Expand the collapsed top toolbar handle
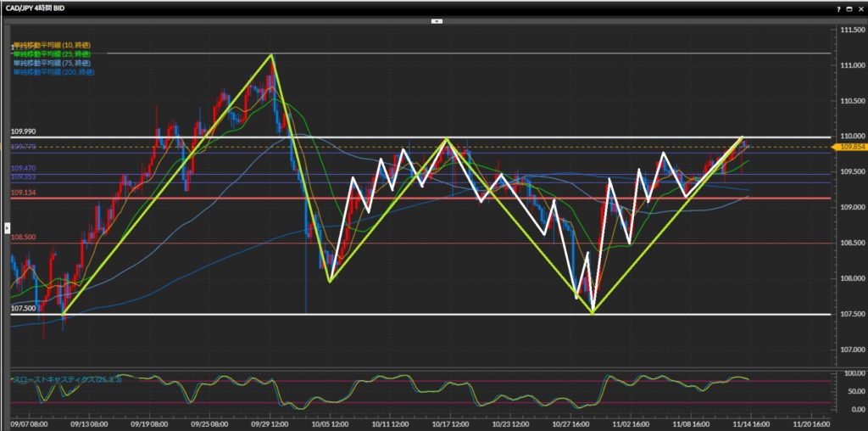 [x=434, y=20]
